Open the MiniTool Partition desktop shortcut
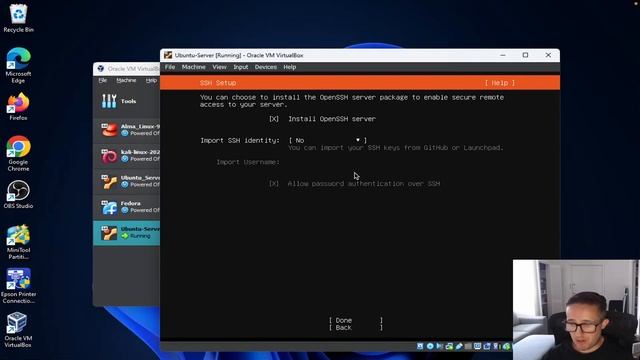 click(x=18, y=242)
